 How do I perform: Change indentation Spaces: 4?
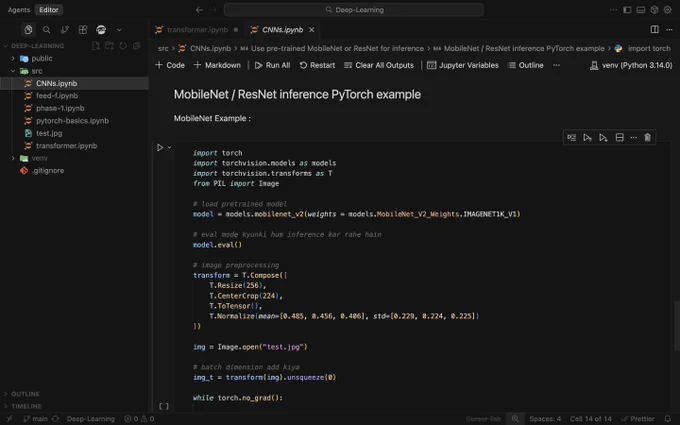[545, 418]
